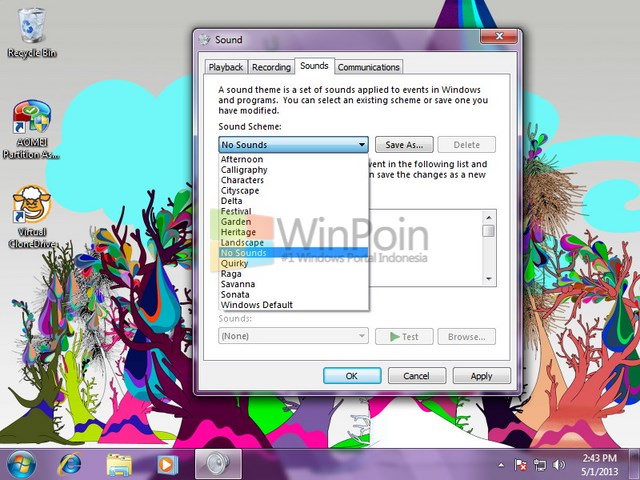Click program events list scroll up arrow
Image resolution: width=640 pixels, height=480 pixels.
(489, 217)
